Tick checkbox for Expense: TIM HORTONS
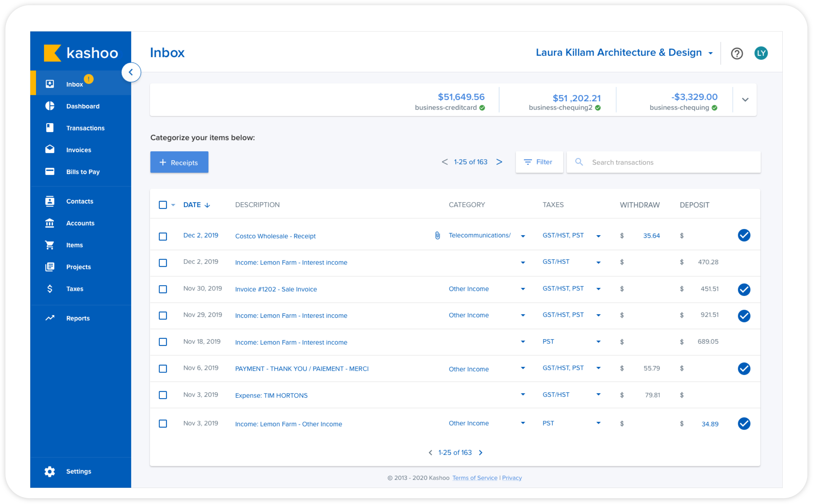The height and width of the screenshot is (504, 813). pyautogui.click(x=163, y=395)
